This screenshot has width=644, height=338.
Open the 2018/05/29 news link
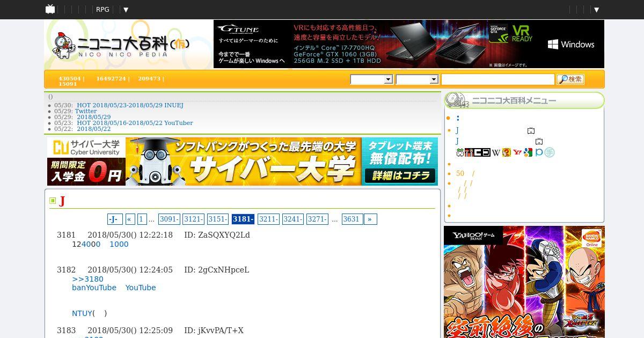click(93, 117)
